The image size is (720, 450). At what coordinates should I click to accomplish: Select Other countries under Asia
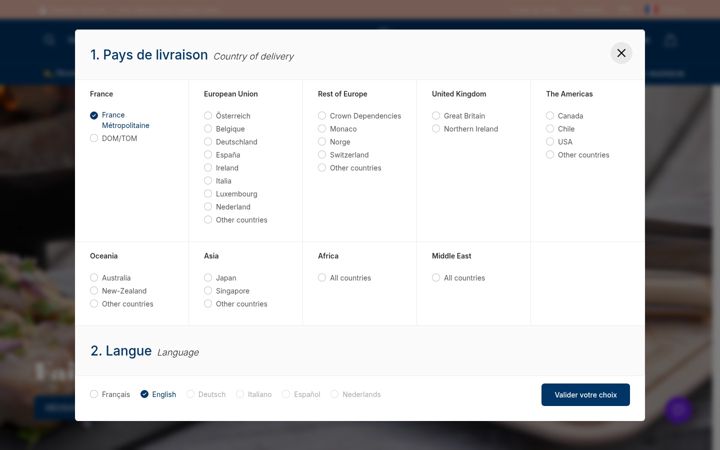coord(235,304)
